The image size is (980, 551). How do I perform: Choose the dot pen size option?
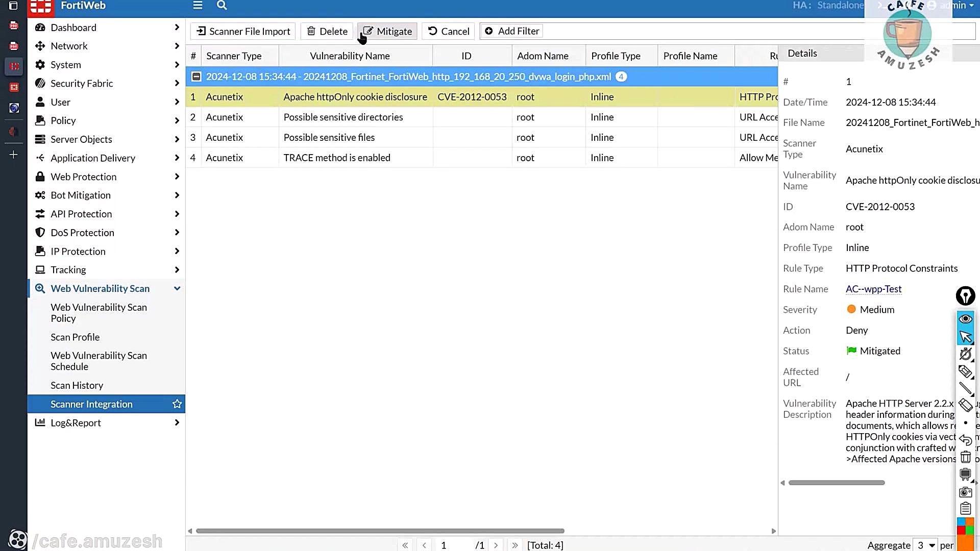coord(965,423)
